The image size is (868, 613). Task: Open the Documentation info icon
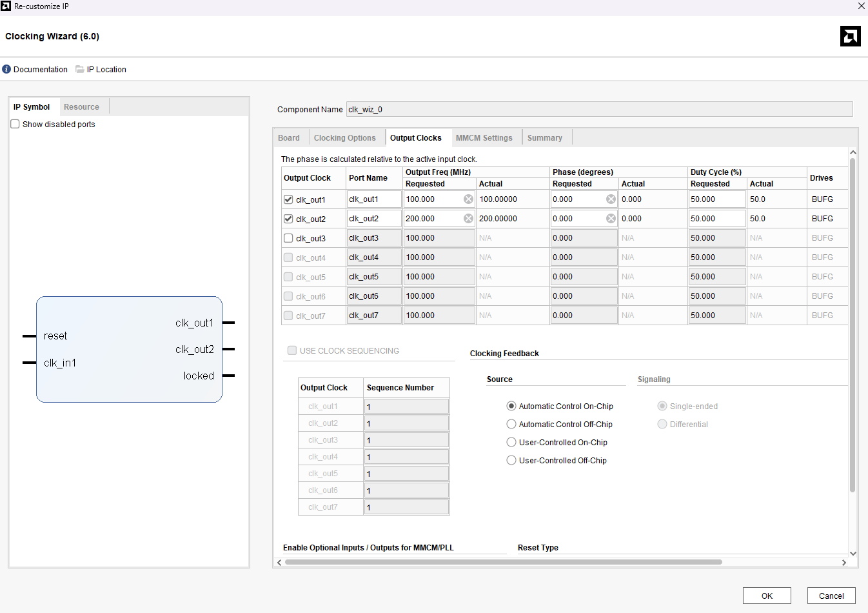tap(6, 69)
